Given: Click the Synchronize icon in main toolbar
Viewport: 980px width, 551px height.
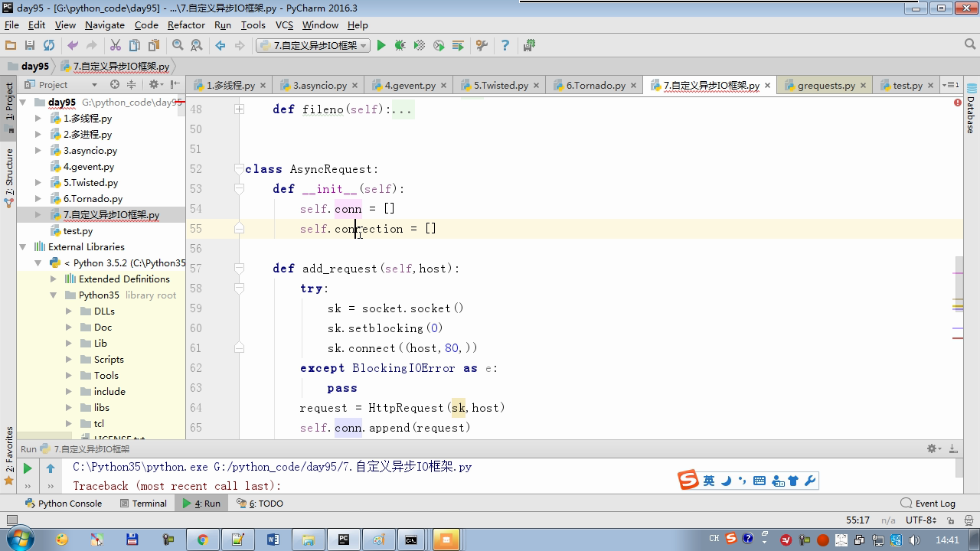Looking at the screenshot, I should pyautogui.click(x=49, y=46).
